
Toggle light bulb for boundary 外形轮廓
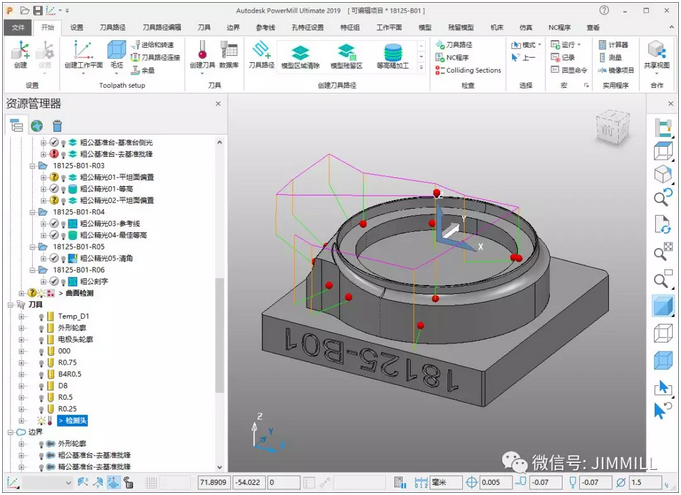tap(42, 444)
